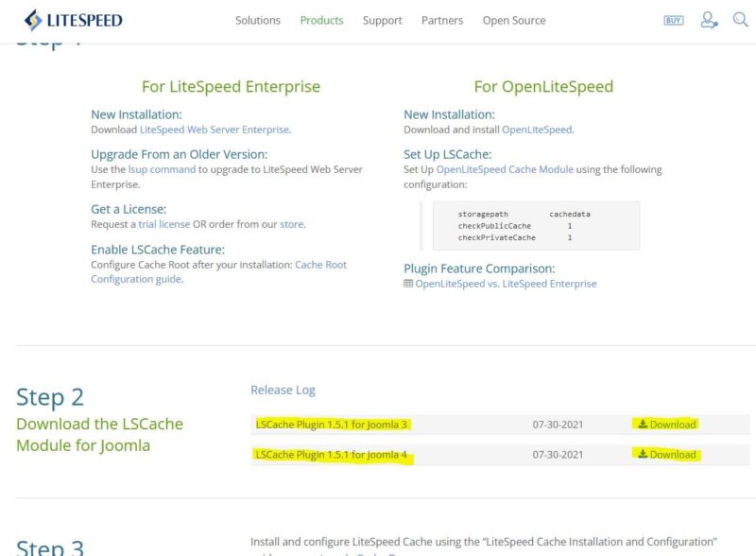Click the For LiteSpeed Enterprise heading
The image size is (756, 556).
231,86
